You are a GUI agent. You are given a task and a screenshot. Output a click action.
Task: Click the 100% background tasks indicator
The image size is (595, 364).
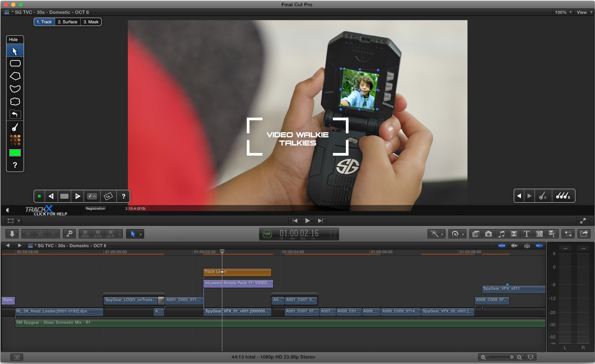(267, 234)
